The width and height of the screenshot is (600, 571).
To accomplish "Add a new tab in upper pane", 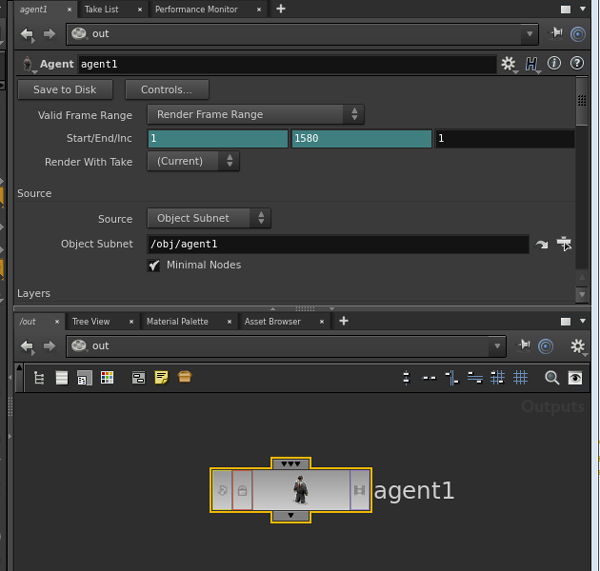I will click(x=281, y=9).
